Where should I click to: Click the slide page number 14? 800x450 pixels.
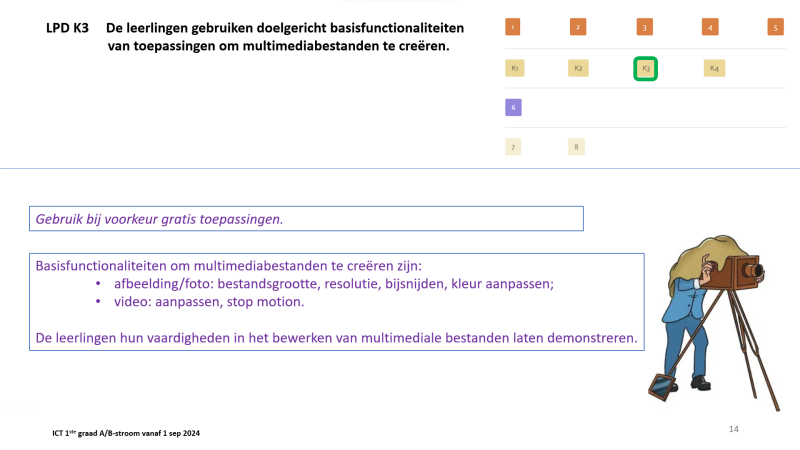[x=734, y=428]
